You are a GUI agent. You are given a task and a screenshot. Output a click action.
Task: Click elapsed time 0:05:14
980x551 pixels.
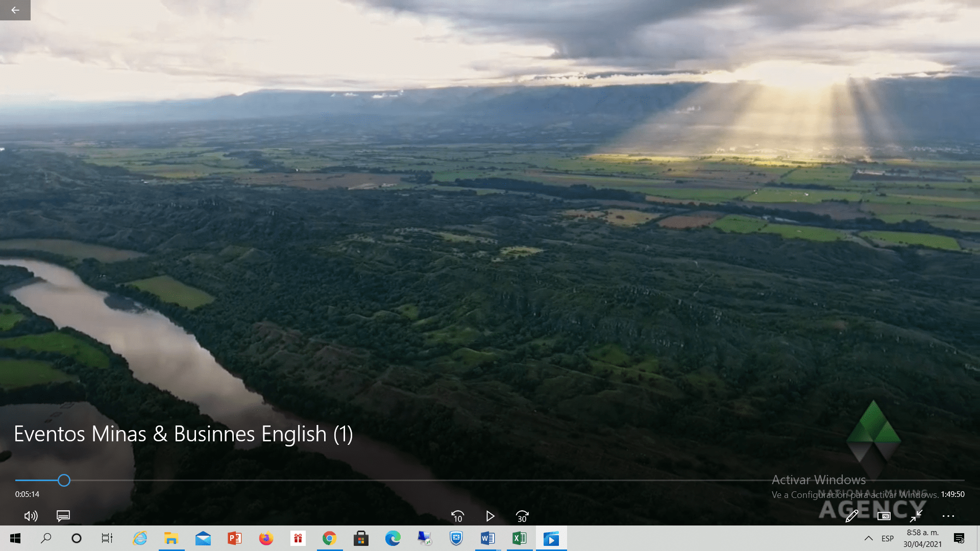[x=27, y=494]
